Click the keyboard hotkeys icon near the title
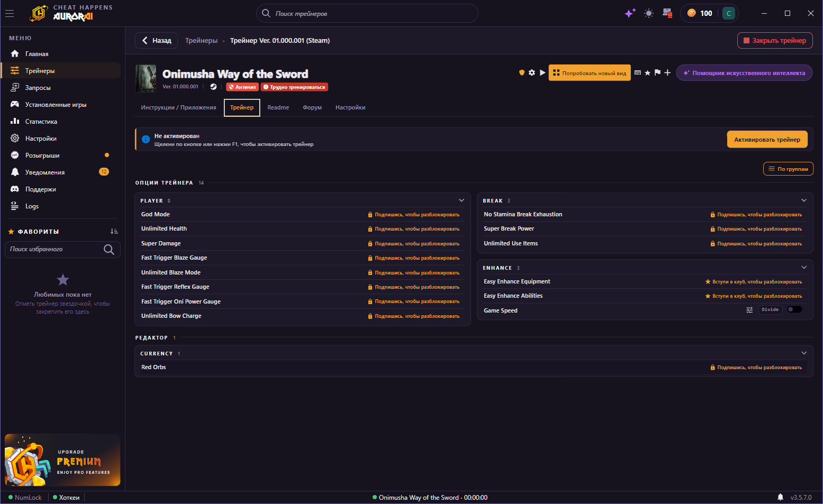Image resolution: width=823 pixels, height=504 pixels. pos(637,73)
